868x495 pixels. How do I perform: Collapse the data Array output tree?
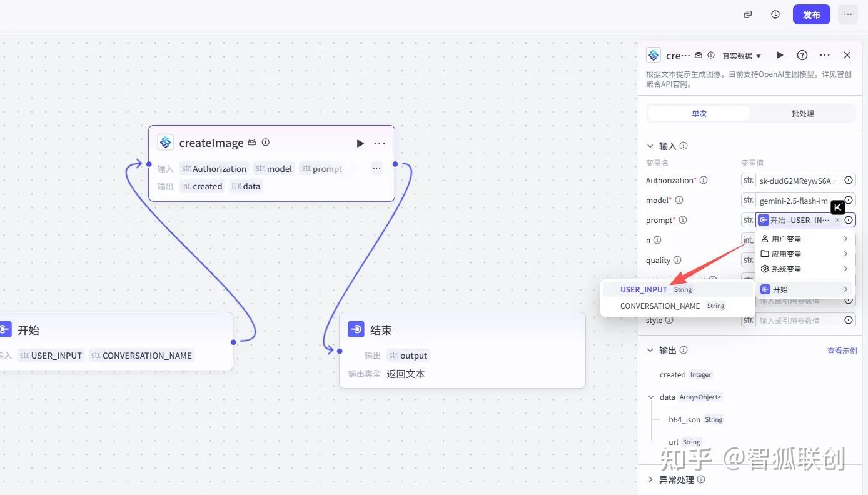(x=652, y=397)
